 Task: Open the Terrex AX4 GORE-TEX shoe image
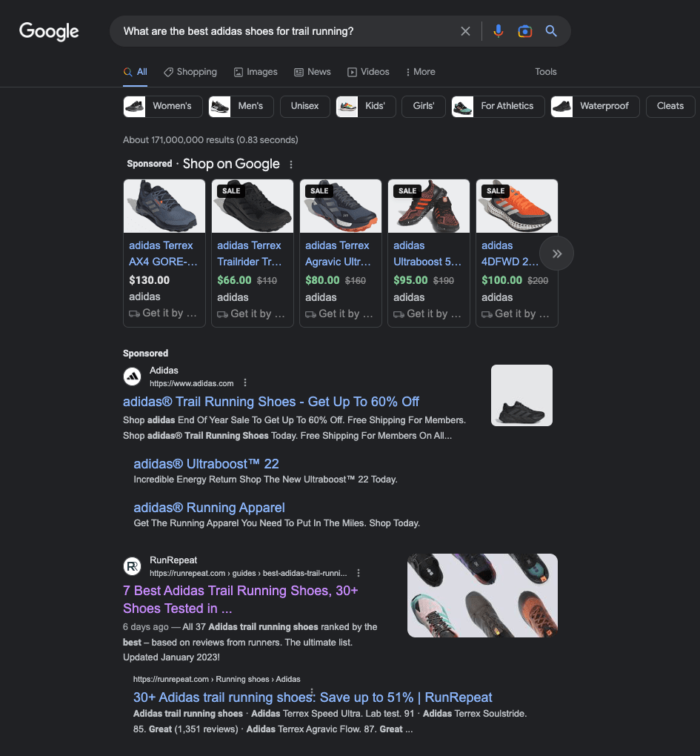point(164,206)
